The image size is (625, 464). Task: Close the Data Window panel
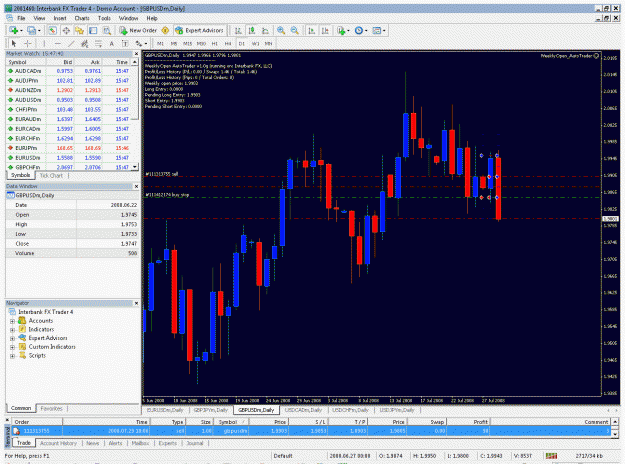136,187
